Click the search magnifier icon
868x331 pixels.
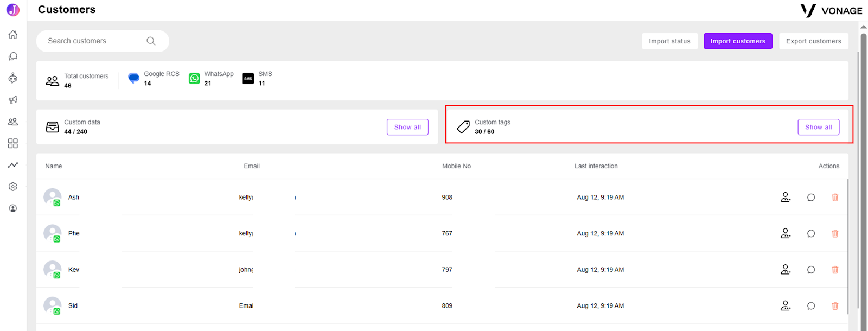[151, 41]
